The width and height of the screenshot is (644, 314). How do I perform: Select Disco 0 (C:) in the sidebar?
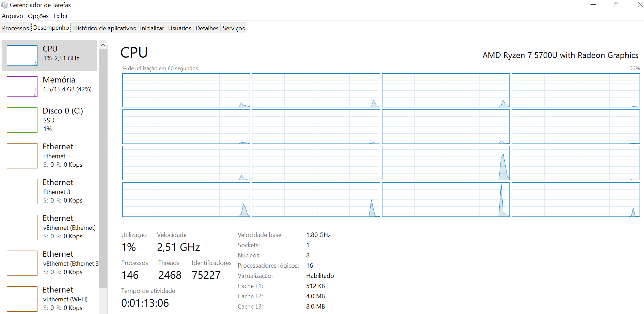click(49, 120)
